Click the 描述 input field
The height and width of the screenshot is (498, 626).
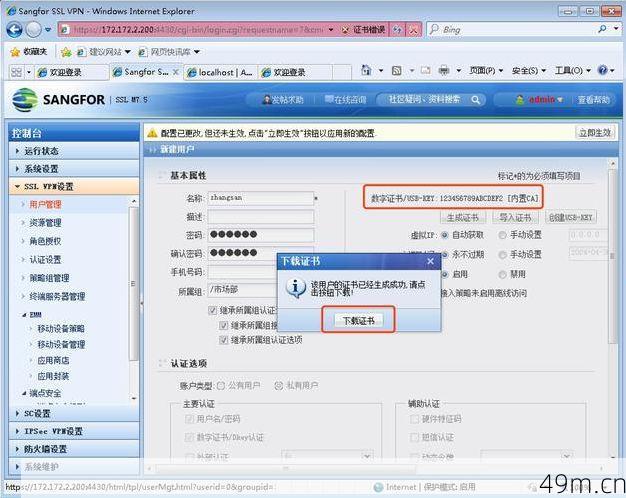(261, 217)
